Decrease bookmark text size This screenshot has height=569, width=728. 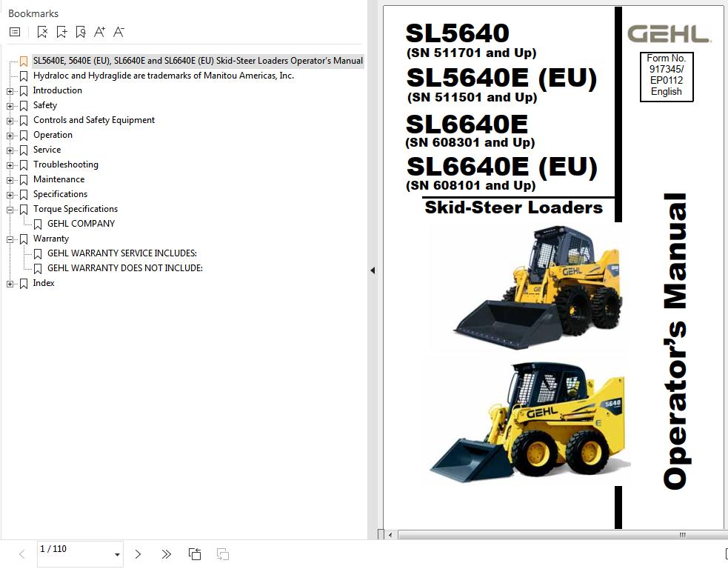(118, 32)
